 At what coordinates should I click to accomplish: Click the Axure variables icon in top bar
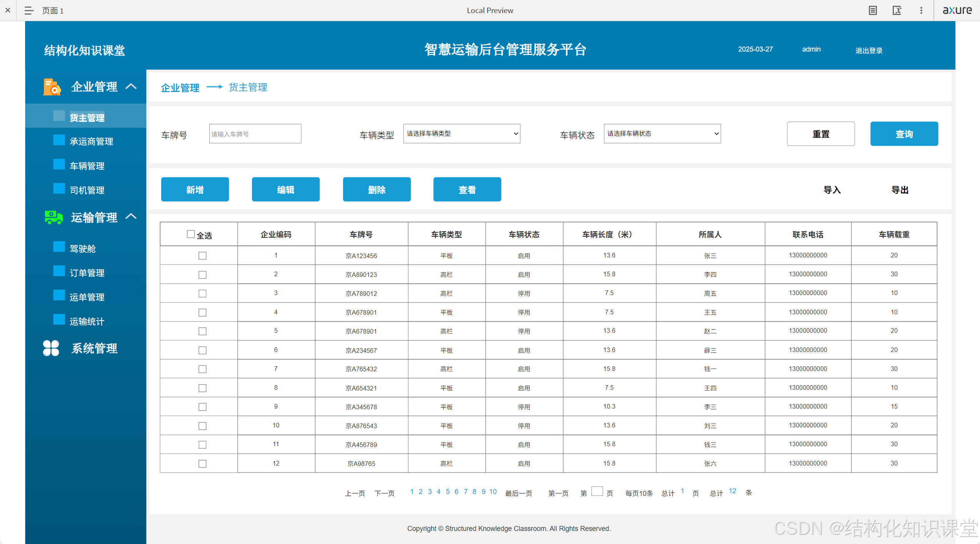coord(897,10)
